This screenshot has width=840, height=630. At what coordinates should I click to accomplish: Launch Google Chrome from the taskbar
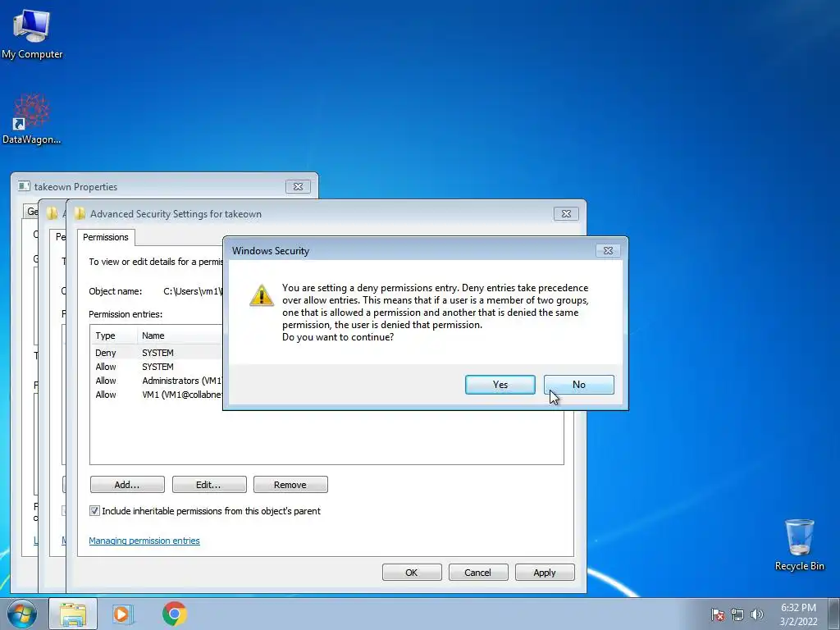[175, 614]
